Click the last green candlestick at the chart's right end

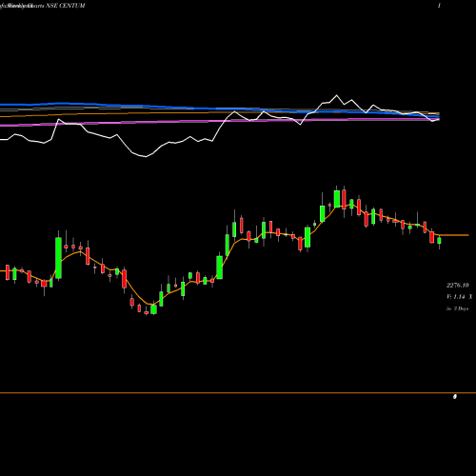pos(439,240)
